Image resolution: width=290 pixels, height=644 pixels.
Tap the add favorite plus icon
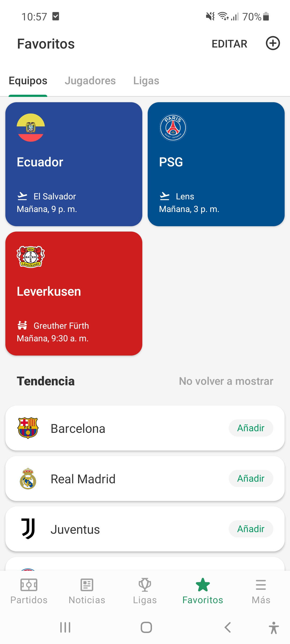[273, 43]
